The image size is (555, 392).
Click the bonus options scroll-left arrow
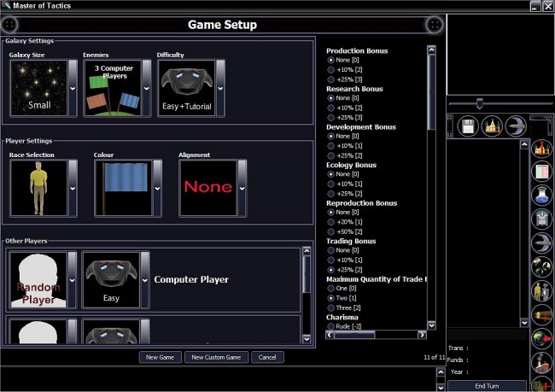coord(330,335)
